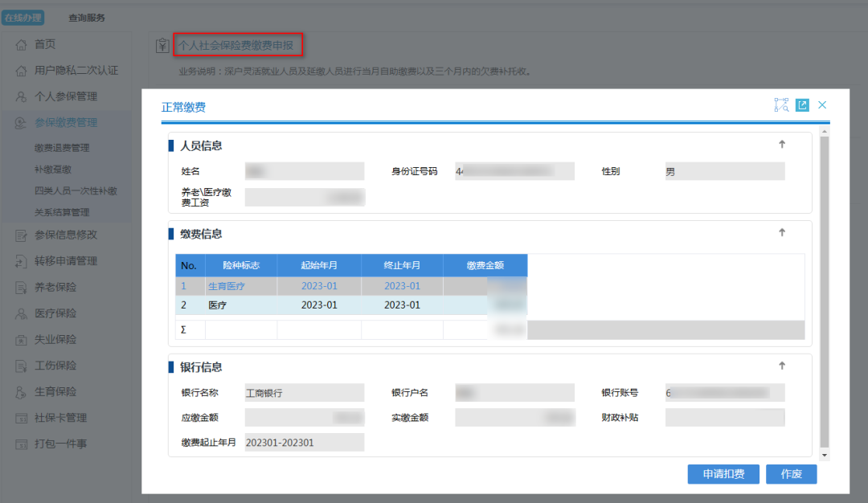Open dialog in new window icon
The image size is (868, 503).
802,105
